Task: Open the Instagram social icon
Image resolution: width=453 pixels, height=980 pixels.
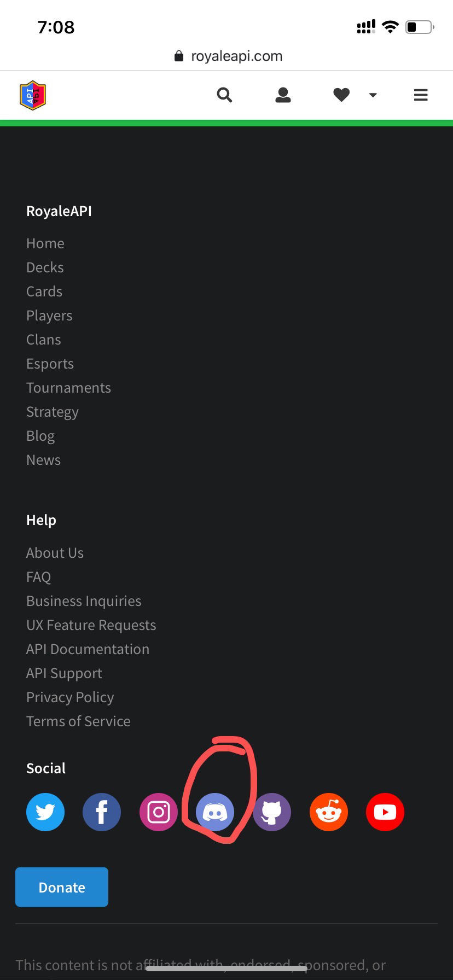Action: coord(159,812)
